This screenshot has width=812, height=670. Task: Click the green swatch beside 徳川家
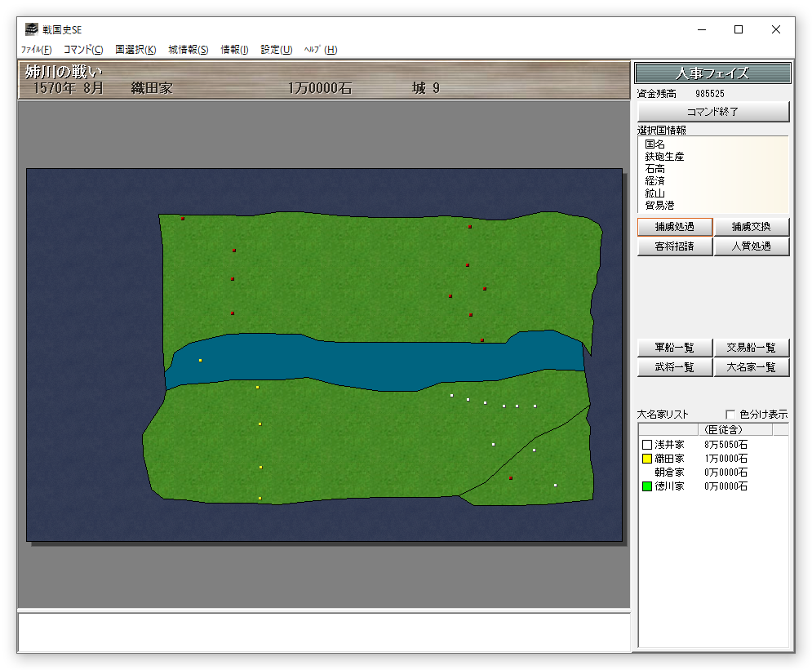(647, 486)
